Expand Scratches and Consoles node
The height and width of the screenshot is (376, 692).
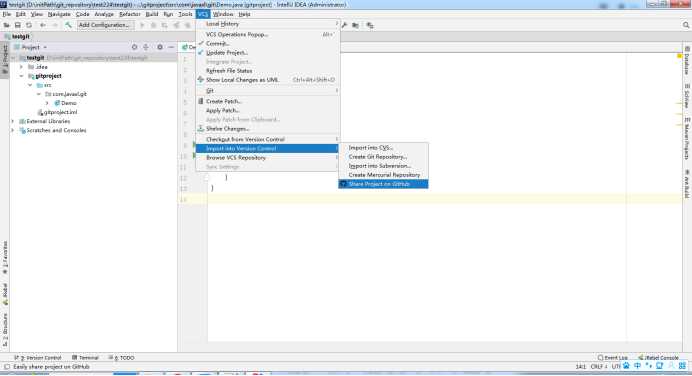(12, 130)
